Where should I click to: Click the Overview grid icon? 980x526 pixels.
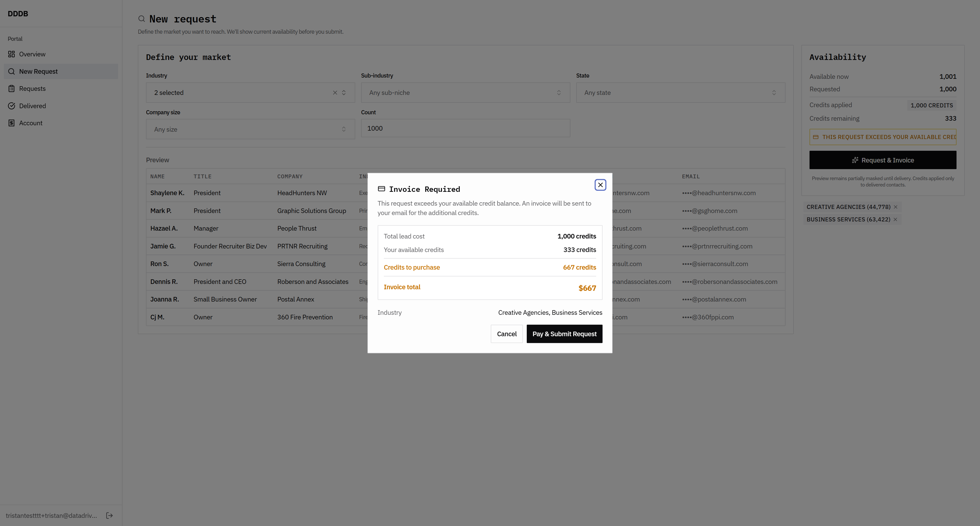click(x=11, y=54)
